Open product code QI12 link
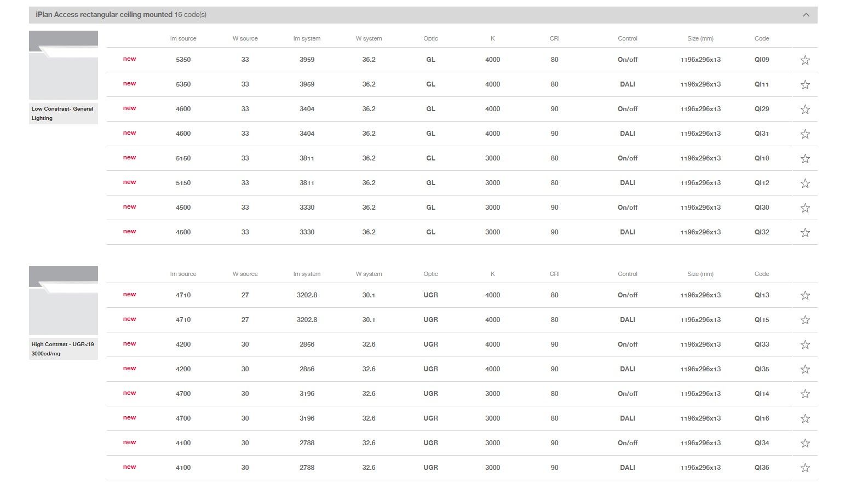 pyautogui.click(x=761, y=183)
